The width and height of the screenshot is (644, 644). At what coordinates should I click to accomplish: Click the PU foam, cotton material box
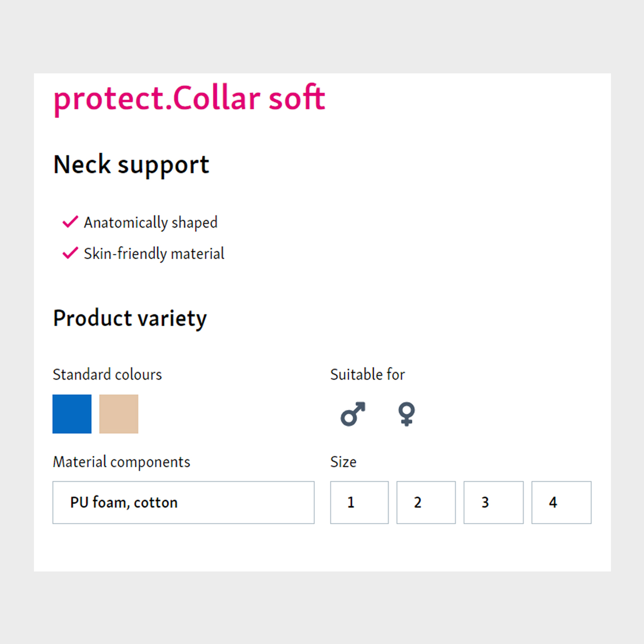(183, 502)
